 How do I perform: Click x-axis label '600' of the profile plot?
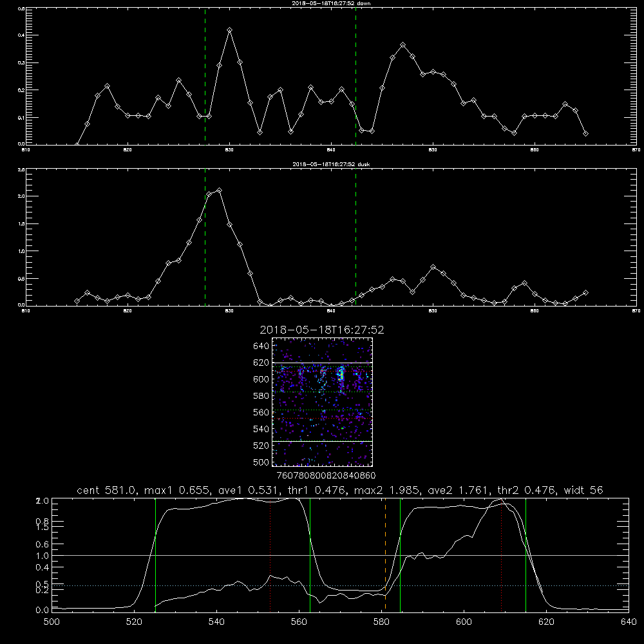(x=464, y=622)
